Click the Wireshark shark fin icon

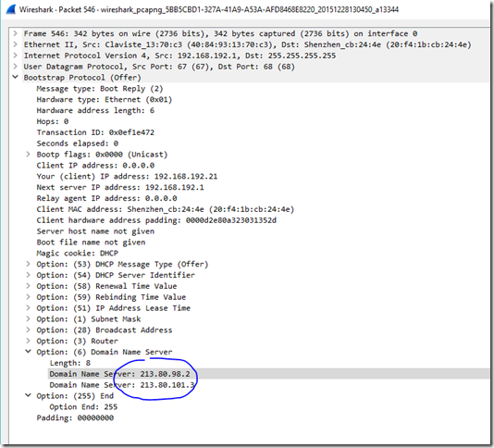point(11,9)
